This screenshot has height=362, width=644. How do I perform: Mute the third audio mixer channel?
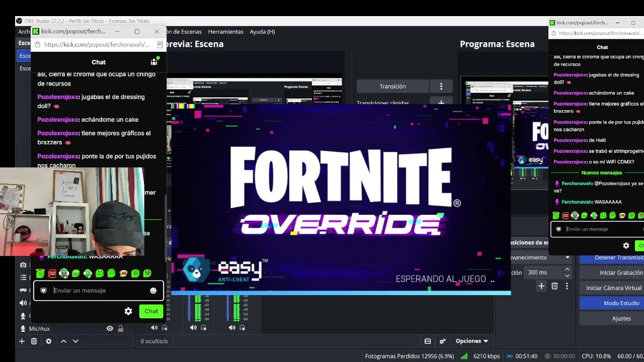click(232, 328)
